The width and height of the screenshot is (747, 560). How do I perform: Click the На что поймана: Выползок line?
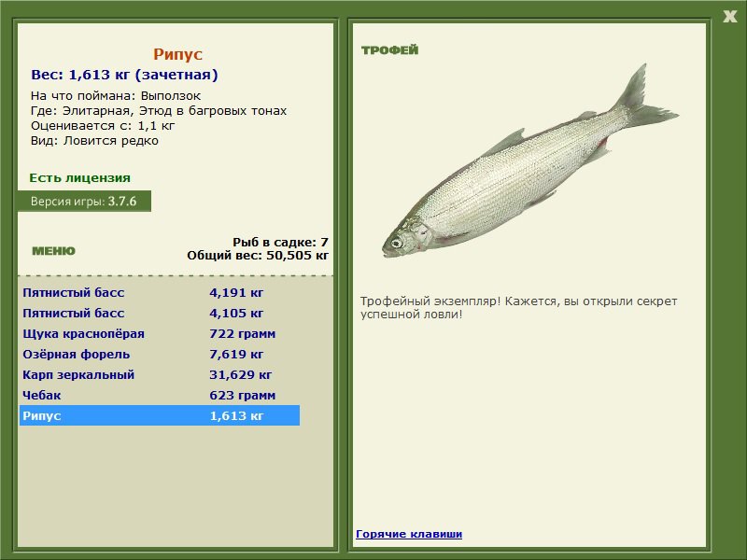point(116,96)
